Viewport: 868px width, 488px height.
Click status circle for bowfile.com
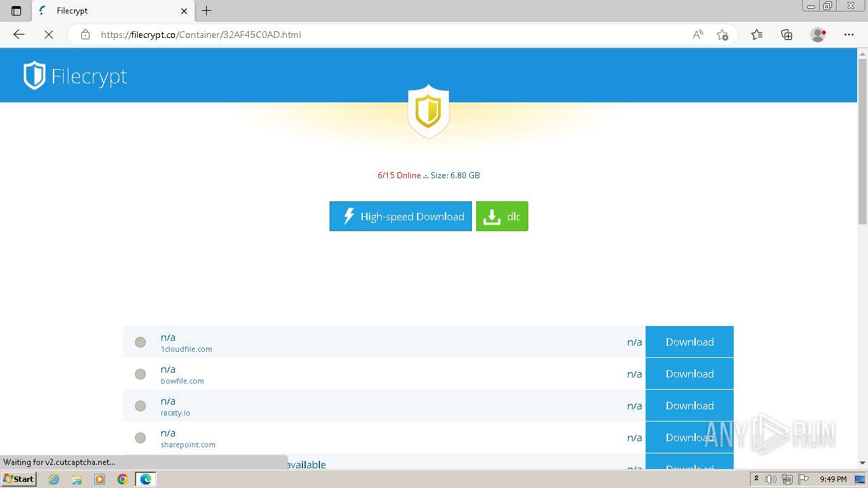pyautogui.click(x=140, y=374)
